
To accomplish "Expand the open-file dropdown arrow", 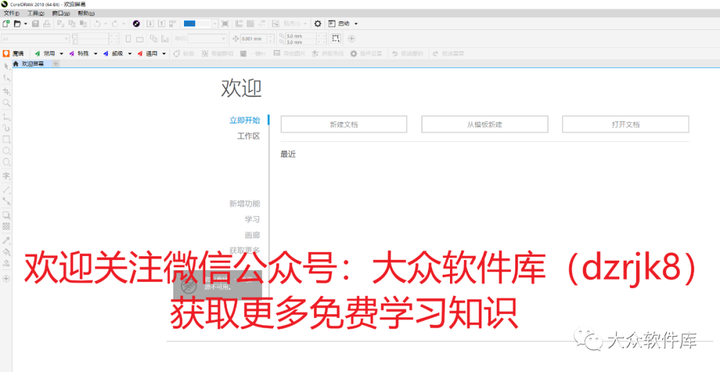I will click(25, 23).
